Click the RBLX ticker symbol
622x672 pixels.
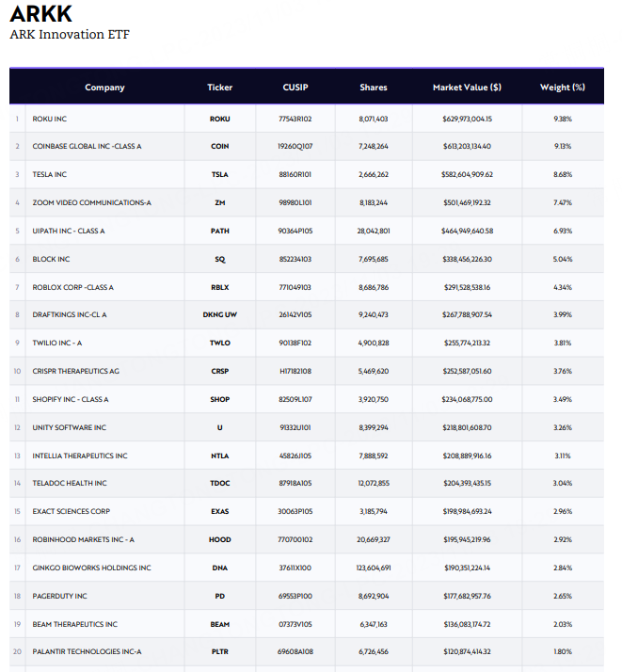tap(220, 288)
